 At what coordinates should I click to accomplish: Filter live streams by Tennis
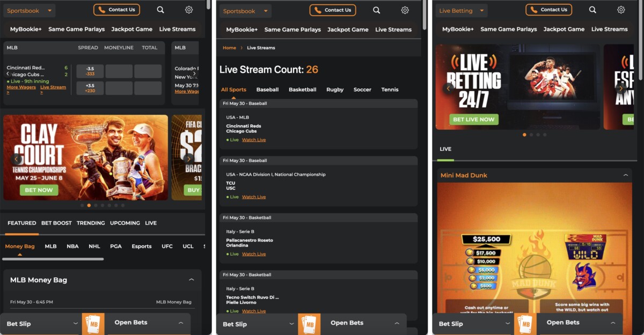pyautogui.click(x=390, y=90)
